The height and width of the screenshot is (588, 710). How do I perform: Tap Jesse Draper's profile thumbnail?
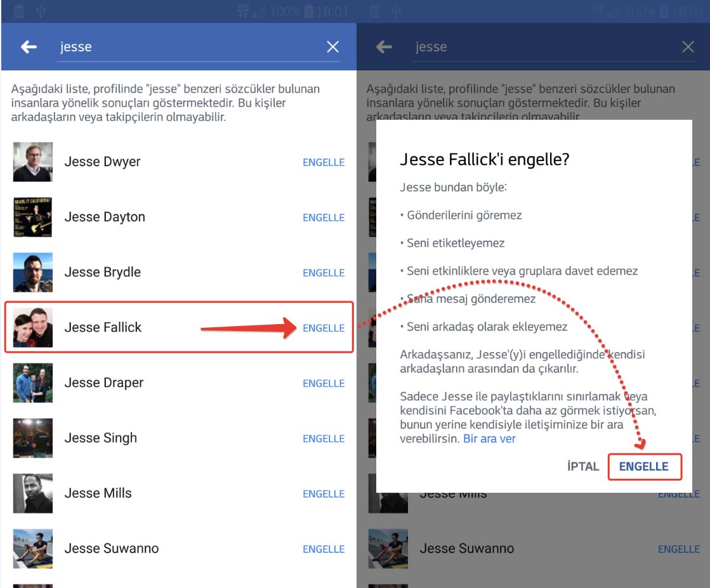point(33,382)
